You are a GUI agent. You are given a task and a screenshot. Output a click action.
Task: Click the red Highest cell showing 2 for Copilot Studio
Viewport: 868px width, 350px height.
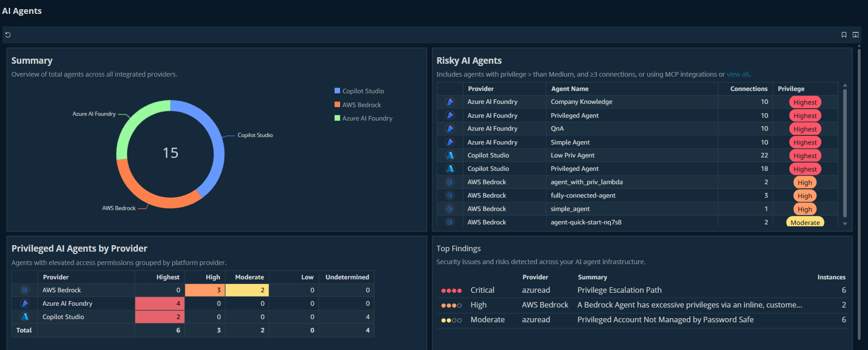(160, 317)
